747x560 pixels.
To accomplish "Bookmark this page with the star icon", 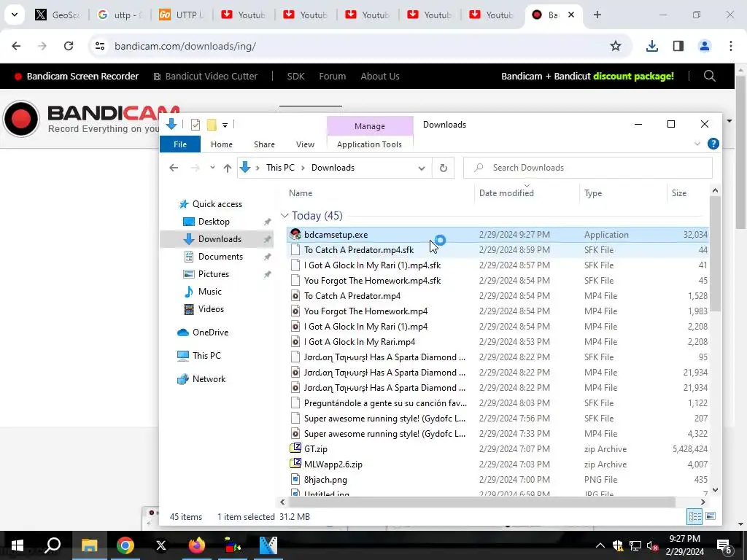I will point(616,46).
